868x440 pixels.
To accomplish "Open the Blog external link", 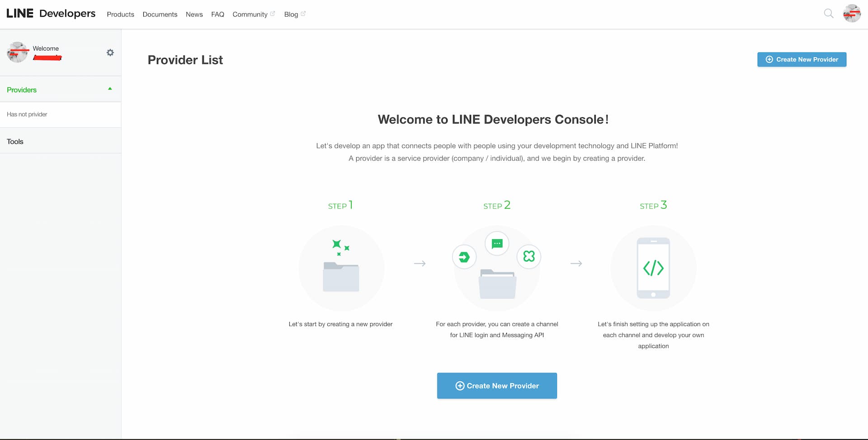I will coord(295,14).
